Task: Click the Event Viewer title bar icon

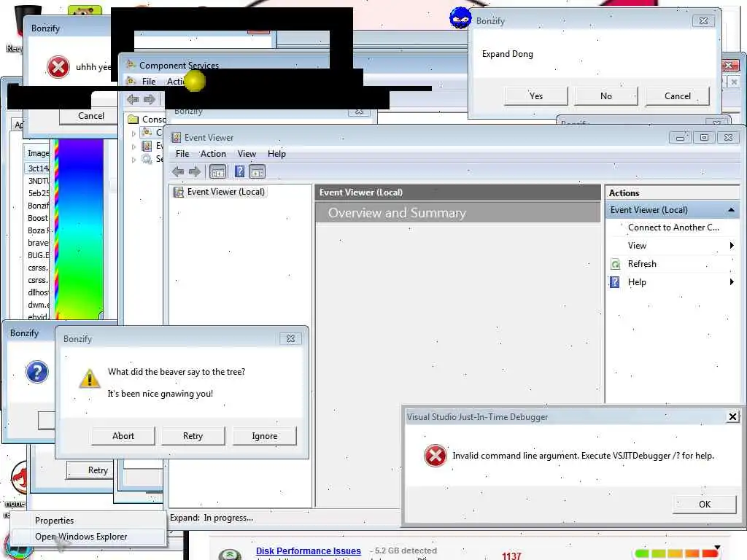Action: click(177, 138)
